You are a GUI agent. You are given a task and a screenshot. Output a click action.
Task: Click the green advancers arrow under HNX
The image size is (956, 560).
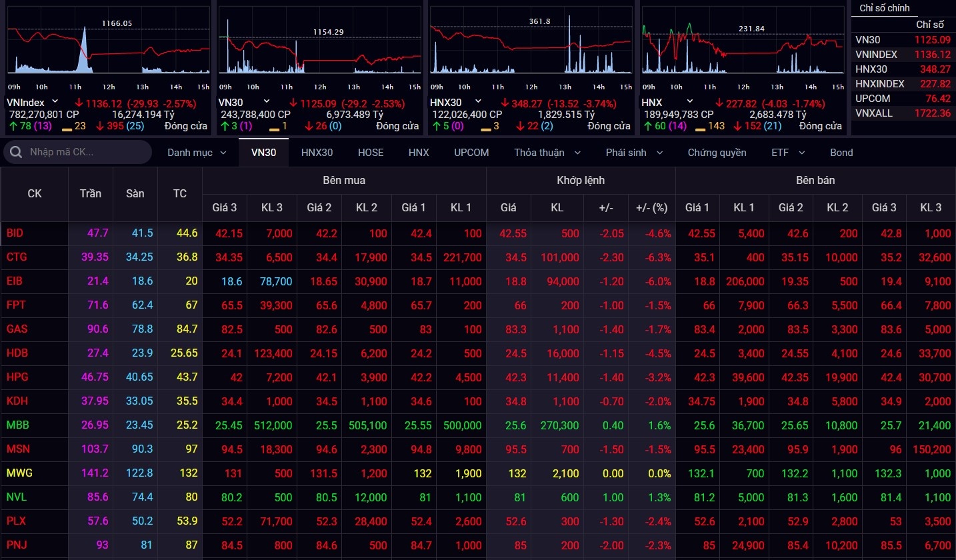pos(645,126)
